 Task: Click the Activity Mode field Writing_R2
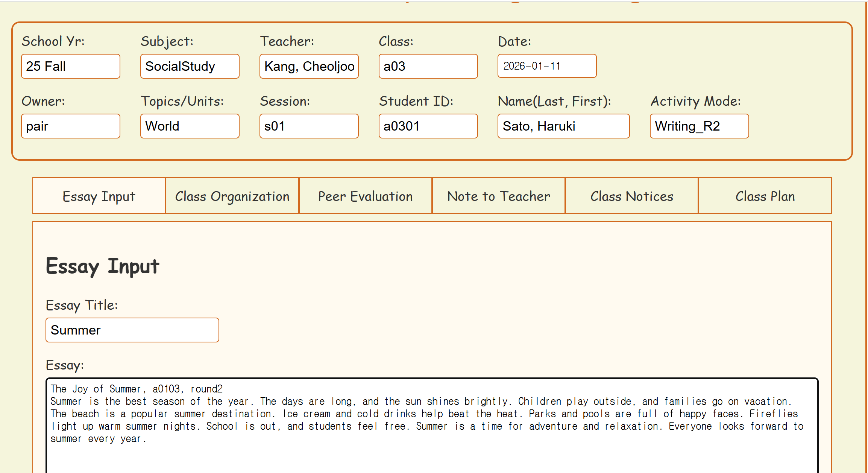point(699,126)
